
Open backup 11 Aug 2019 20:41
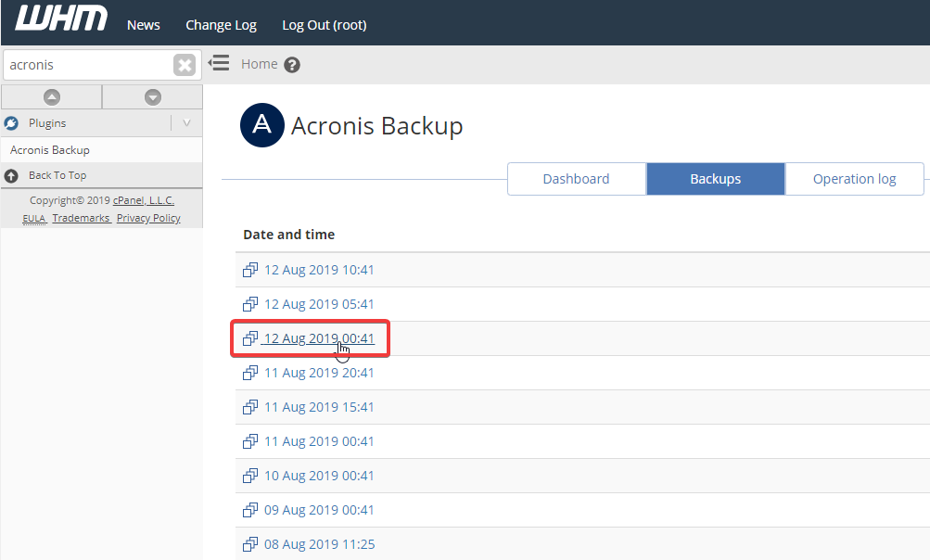pos(319,373)
